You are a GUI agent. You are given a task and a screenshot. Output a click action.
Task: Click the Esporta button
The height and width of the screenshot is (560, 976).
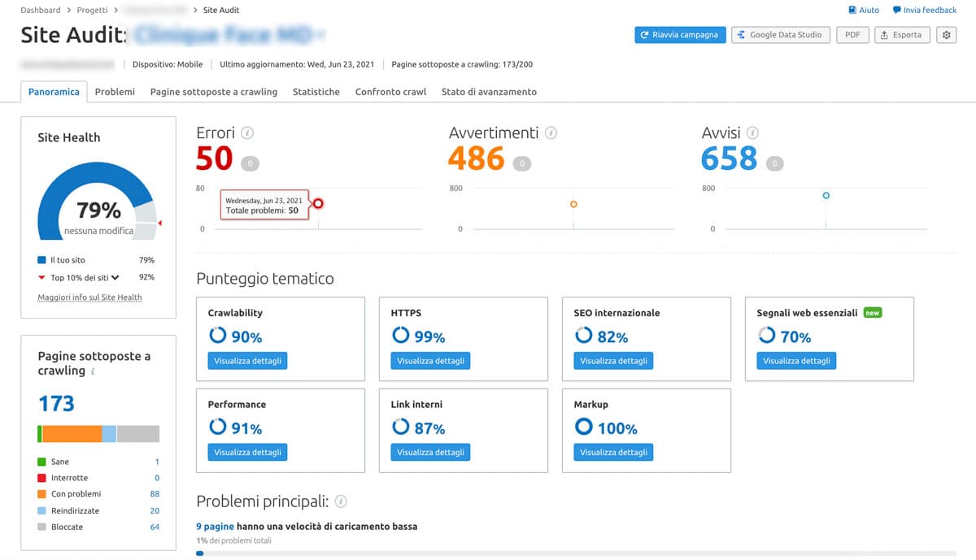point(902,35)
